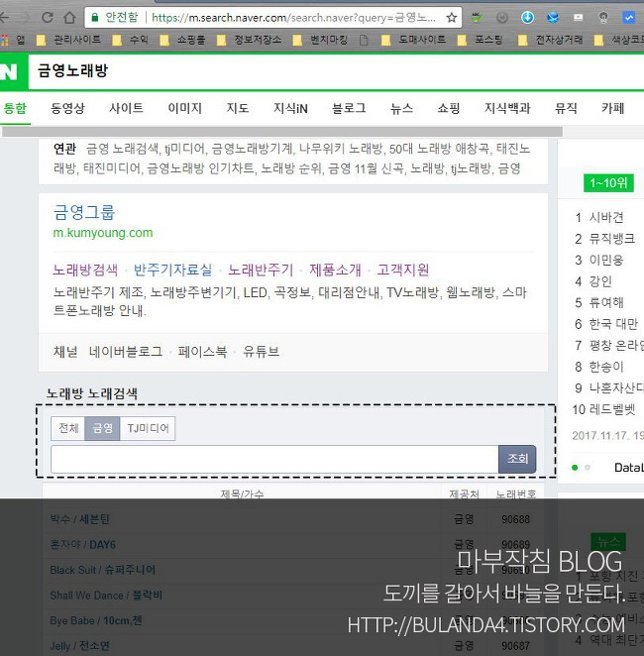Reload the page with the refresh icon
The image size is (644, 656).
(48, 17)
